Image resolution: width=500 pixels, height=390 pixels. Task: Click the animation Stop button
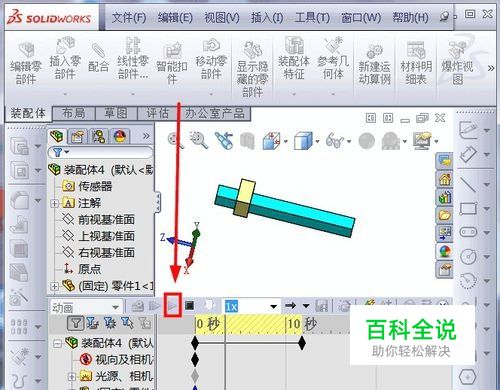(189, 305)
